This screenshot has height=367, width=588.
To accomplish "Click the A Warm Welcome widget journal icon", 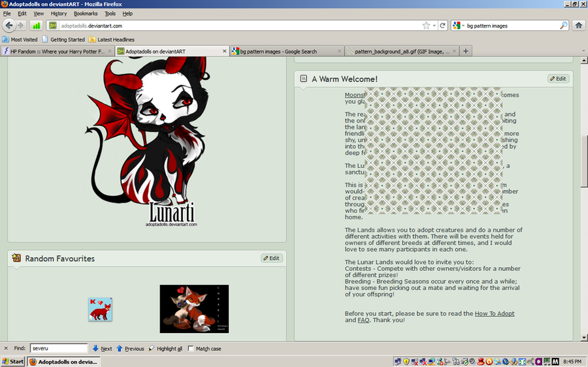I will [303, 79].
